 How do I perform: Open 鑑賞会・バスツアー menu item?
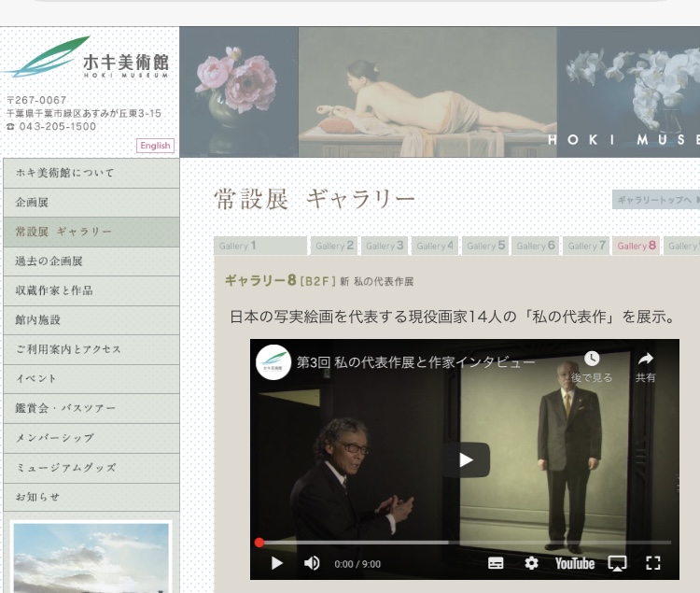pos(91,408)
